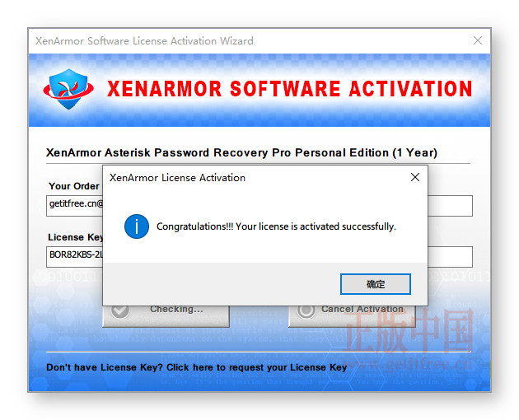Image resolution: width=519 pixels, height=420 pixels.
Task: Focus the License Key input field
Action: tap(259, 257)
